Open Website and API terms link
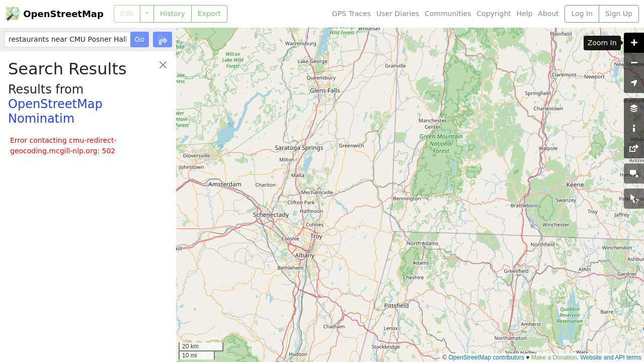Viewport: 644px width, 362px height. pos(610,357)
